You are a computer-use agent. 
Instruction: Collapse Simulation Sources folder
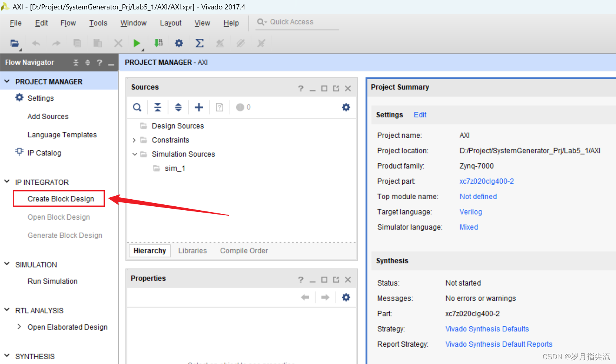[134, 154]
